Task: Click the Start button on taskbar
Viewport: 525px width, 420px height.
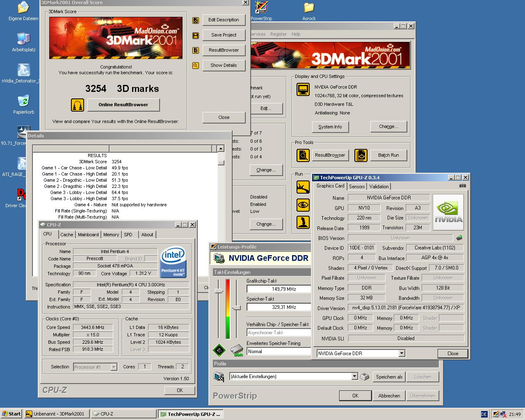Action: pyautogui.click(x=11, y=414)
